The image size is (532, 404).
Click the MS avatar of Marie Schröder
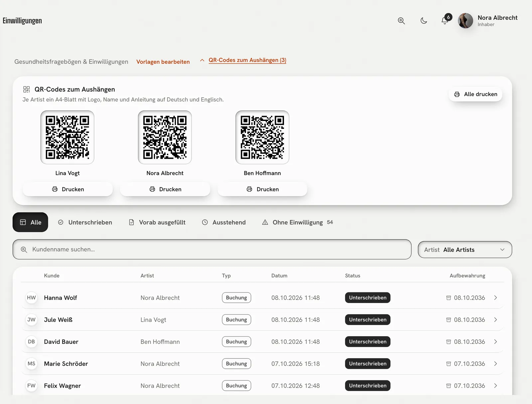31,364
